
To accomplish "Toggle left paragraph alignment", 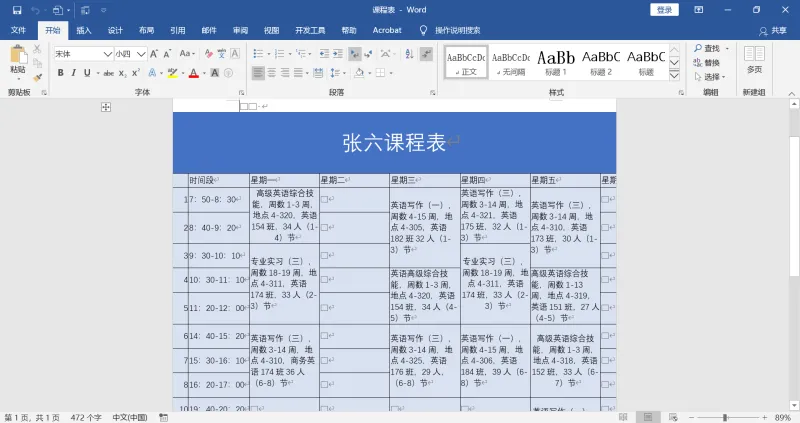I will point(258,73).
